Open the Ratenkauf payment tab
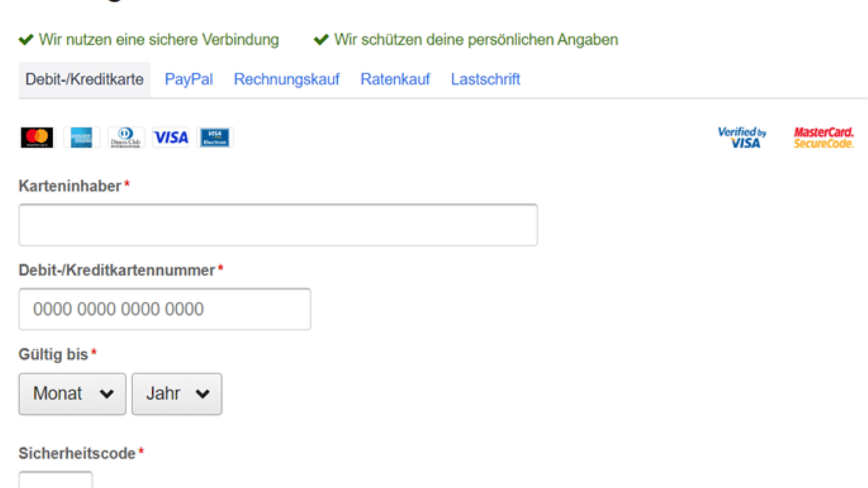The image size is (868, 488). [x=395, y=80]
